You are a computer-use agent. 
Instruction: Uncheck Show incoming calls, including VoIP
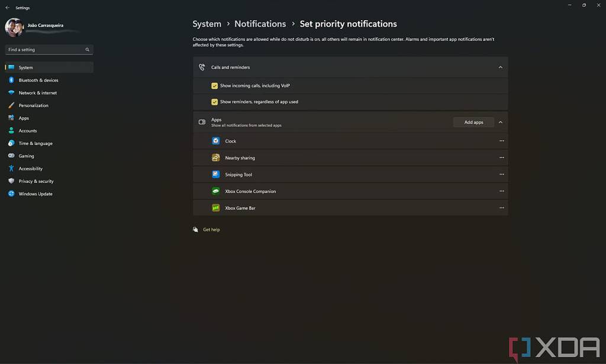coord(215,85)
